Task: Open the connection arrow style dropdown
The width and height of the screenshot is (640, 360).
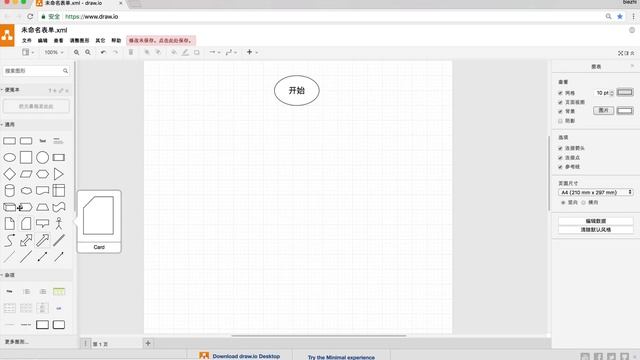Action: pyautogui.click(x=215, y=52)
